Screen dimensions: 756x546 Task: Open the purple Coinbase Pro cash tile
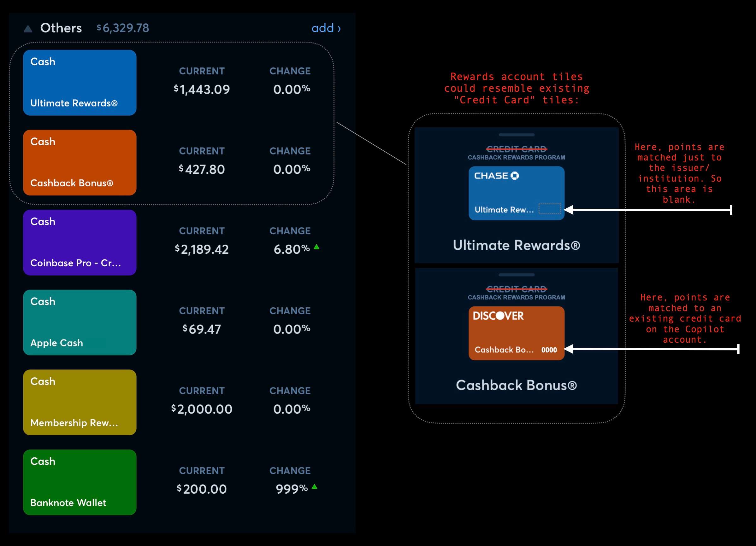[x=80, y=242]
